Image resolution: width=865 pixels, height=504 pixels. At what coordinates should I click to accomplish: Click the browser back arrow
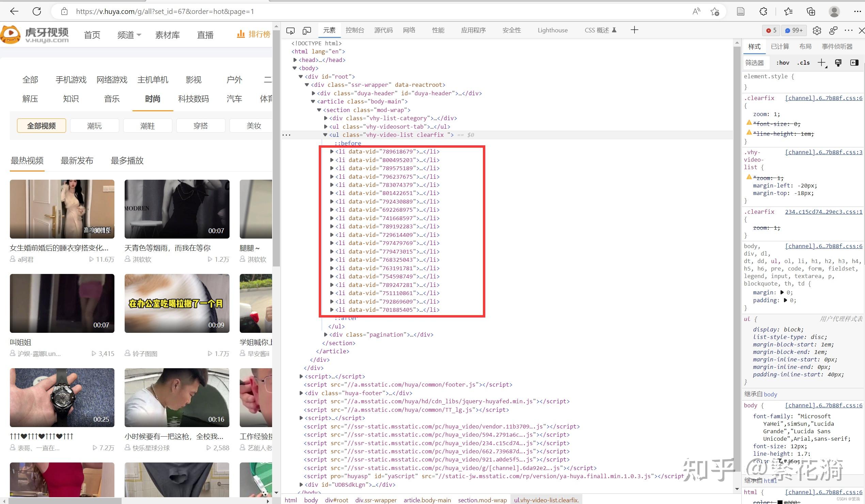14,11
